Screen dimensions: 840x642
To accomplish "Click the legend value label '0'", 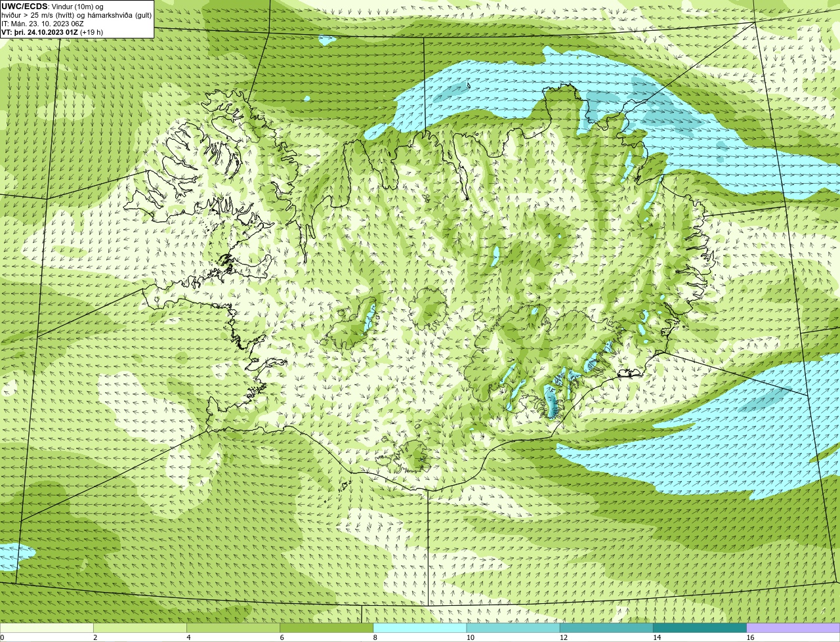I will (2, 637).
